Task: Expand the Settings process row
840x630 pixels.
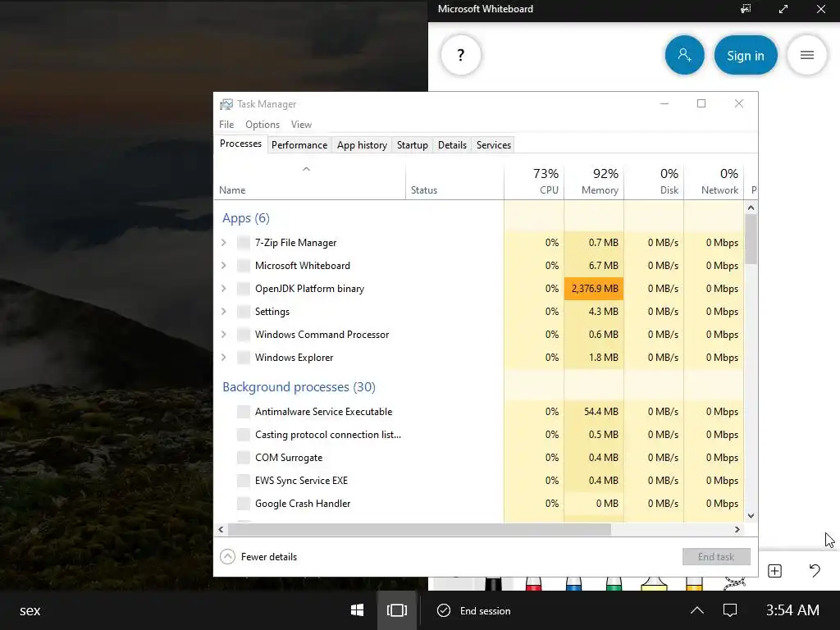Action: pyautogui.click(x=224, y=312)
